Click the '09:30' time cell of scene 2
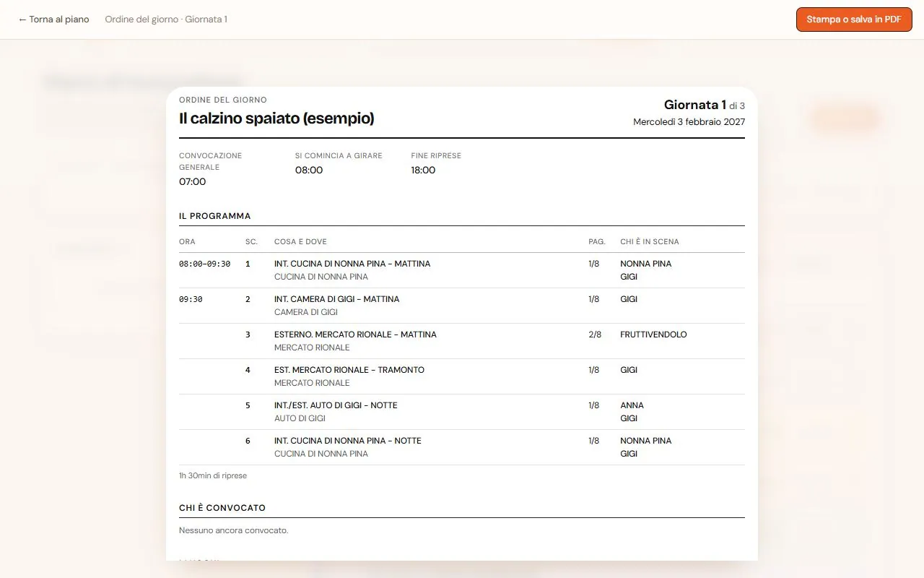 click(191, 299)
